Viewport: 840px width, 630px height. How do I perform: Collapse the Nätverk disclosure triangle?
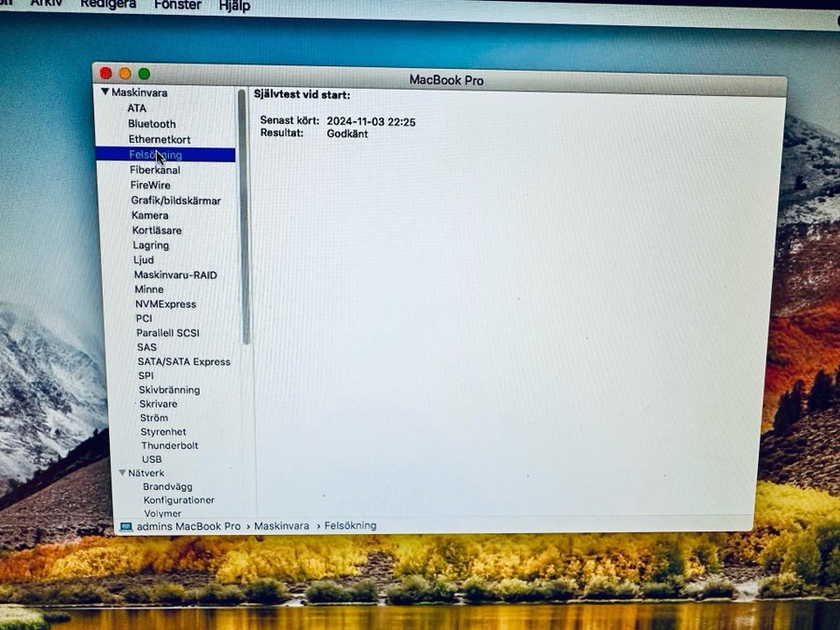122,473
